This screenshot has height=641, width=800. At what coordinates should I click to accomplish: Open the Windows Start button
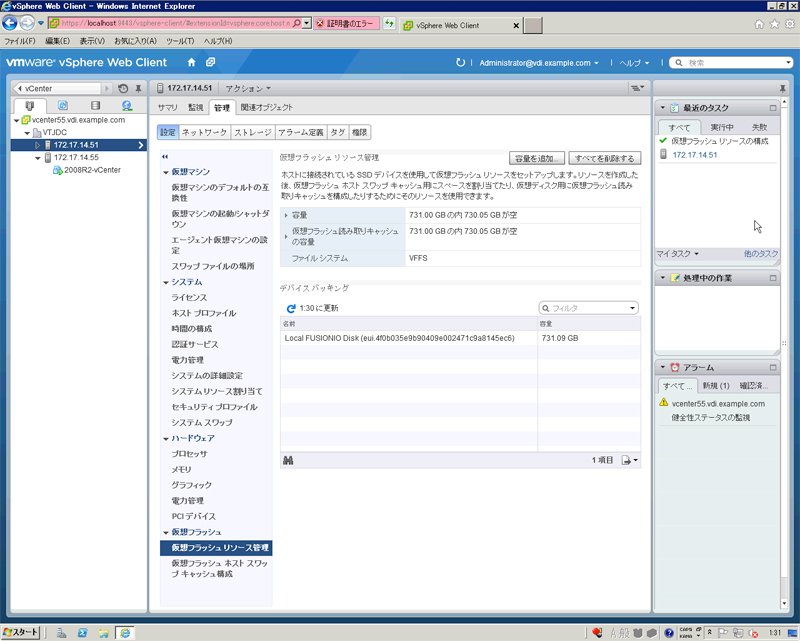click(x=21, y=632)
